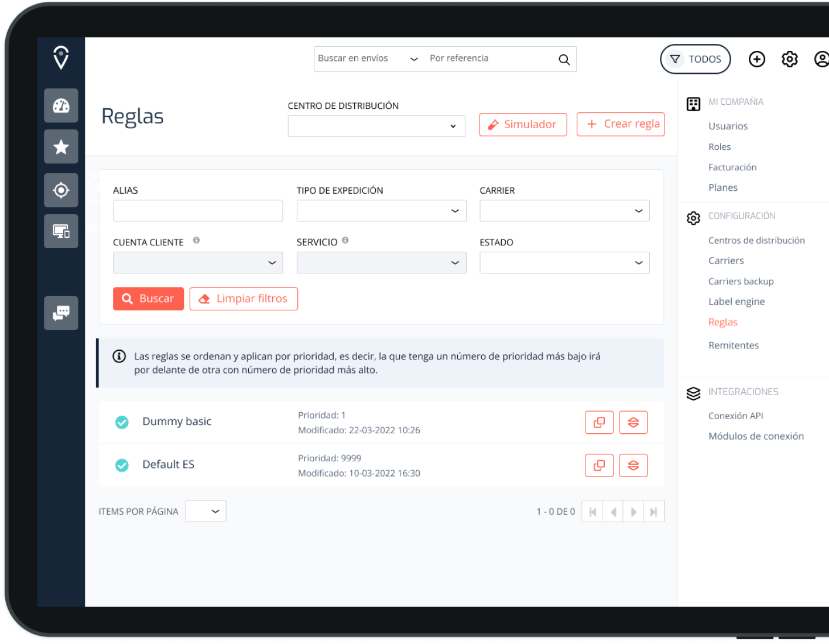This screenshot has height=644, width=829.
Task: Go to previous page of results
Action: click(613, 512)
